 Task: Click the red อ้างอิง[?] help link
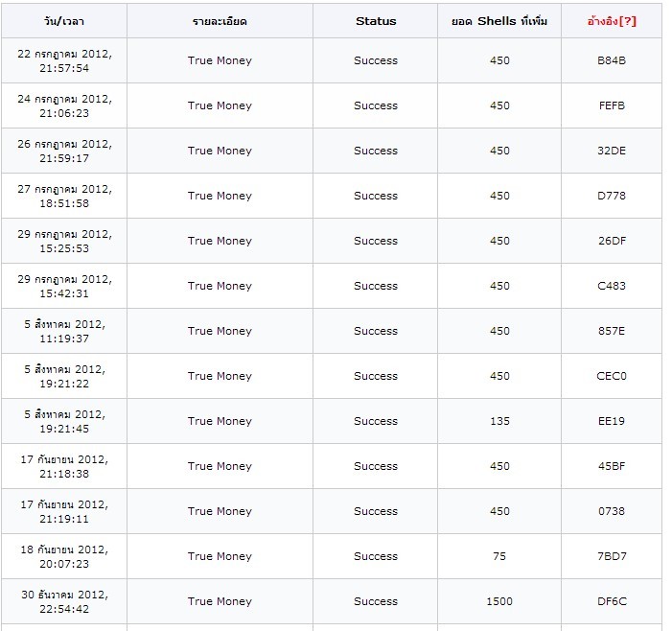tap(612, 21)
